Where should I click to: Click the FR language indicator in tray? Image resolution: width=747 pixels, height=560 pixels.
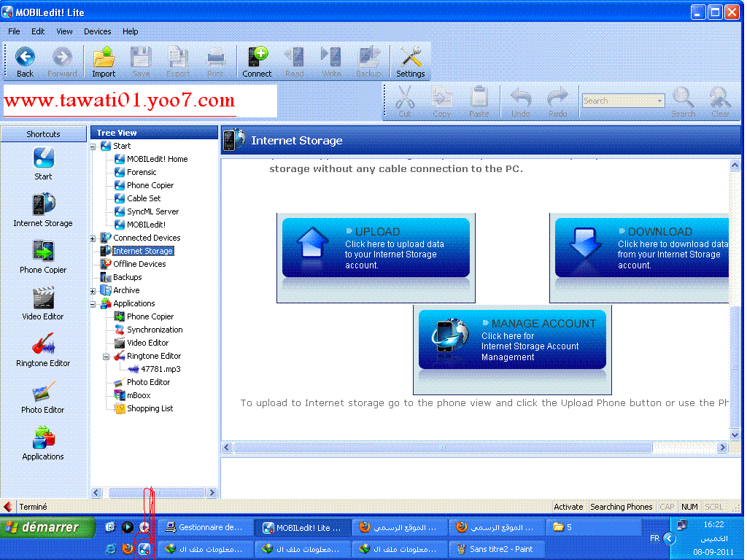pos(654,539)
